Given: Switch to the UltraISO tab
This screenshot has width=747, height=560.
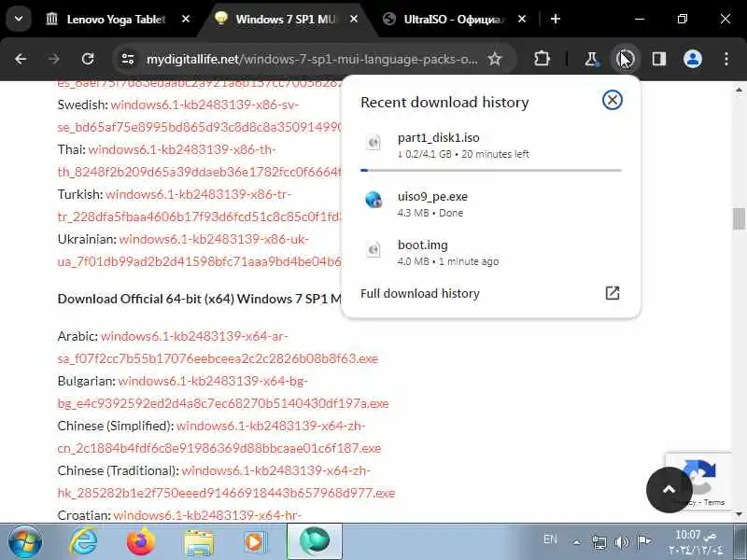Looking at the screenshot, I should click(x=454, y=19).
